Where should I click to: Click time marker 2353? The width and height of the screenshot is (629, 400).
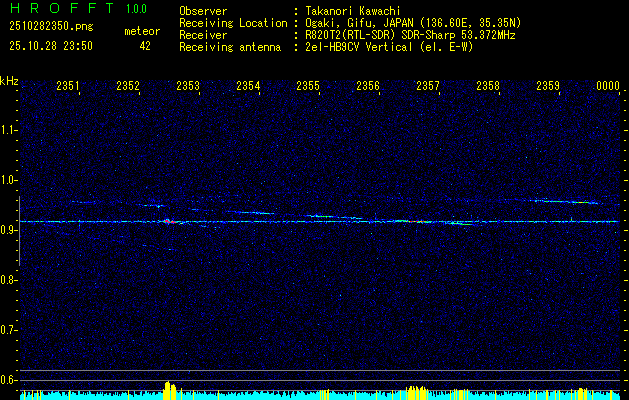point(188,86)
